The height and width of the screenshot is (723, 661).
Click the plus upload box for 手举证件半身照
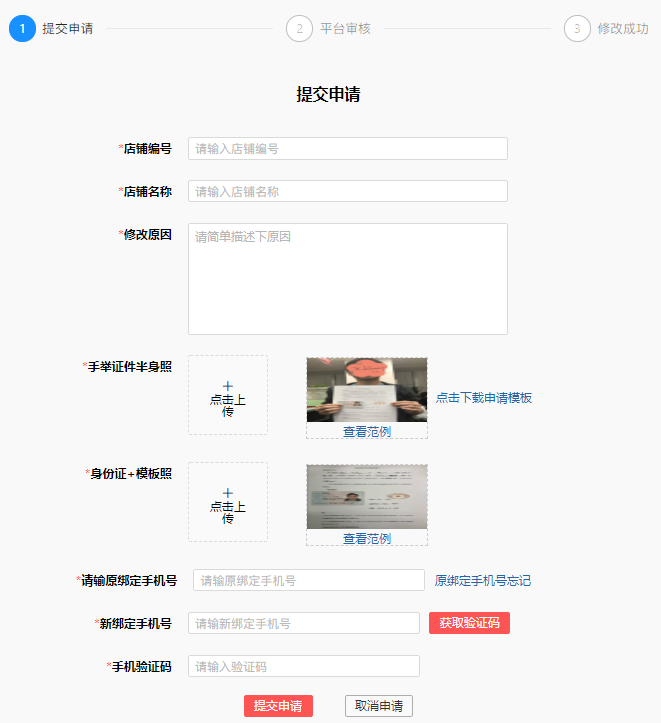click(x=228, y=395)
